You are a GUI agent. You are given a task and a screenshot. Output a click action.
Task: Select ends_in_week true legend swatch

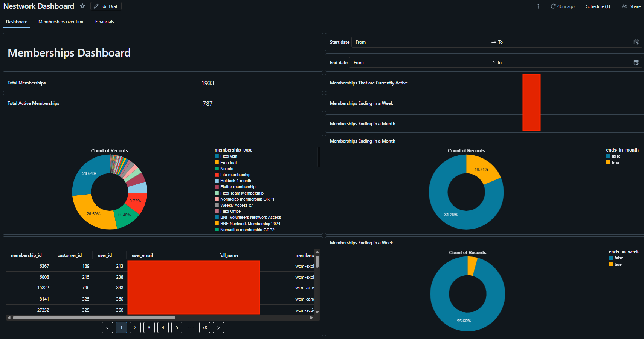(611, 264)
